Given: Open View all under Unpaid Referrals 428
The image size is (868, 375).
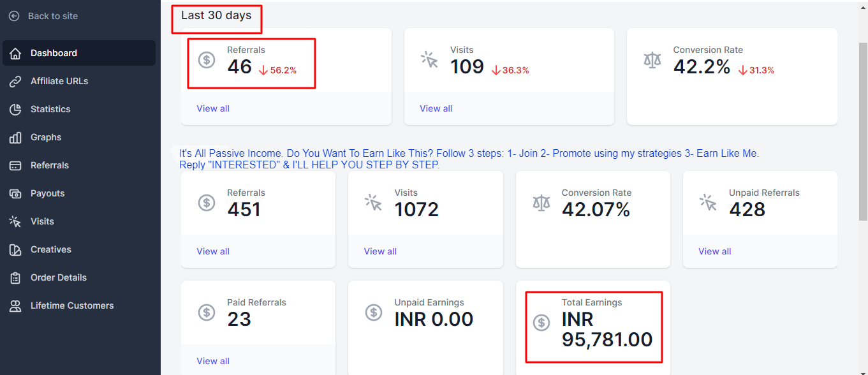Looking at the screenshot, I should coord(714,251).
